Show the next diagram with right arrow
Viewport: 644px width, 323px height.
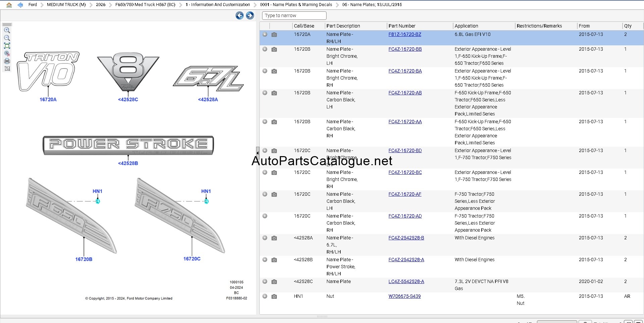[250, 15]
